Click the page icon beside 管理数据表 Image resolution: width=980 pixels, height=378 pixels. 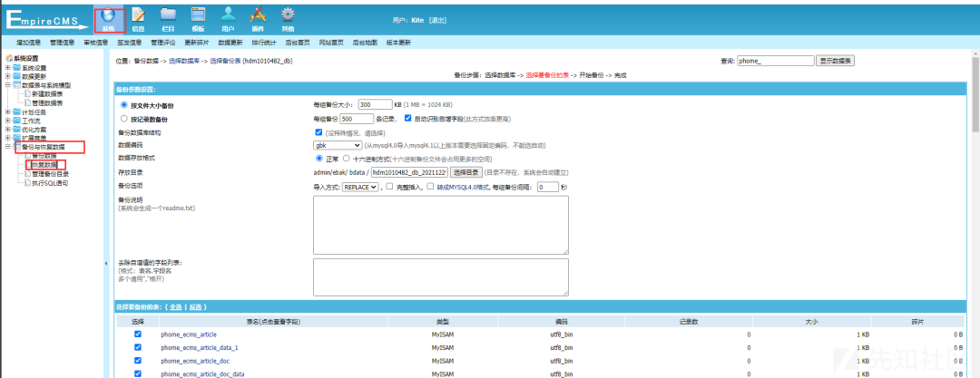point(27,102)
